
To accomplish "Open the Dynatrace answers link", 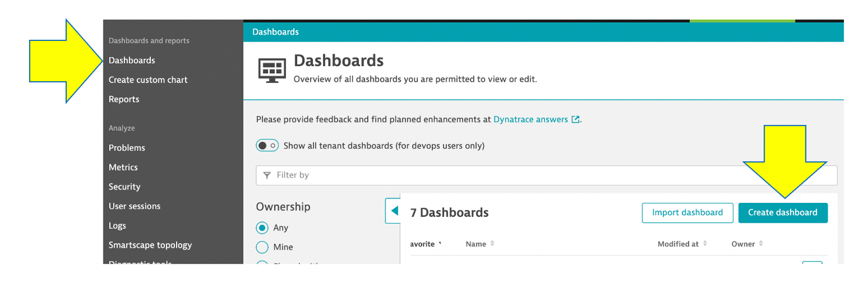I will coord(530,119).
